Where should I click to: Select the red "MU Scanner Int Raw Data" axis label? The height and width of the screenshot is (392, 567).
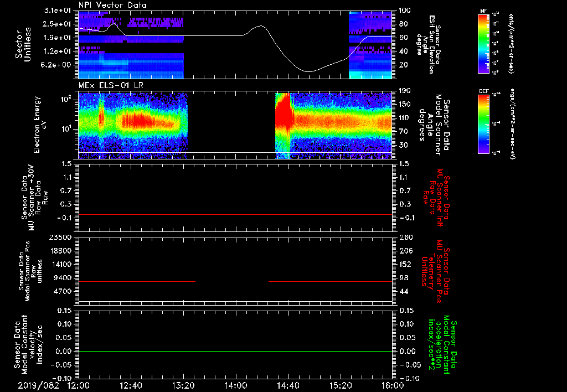[x=436, y=198]
